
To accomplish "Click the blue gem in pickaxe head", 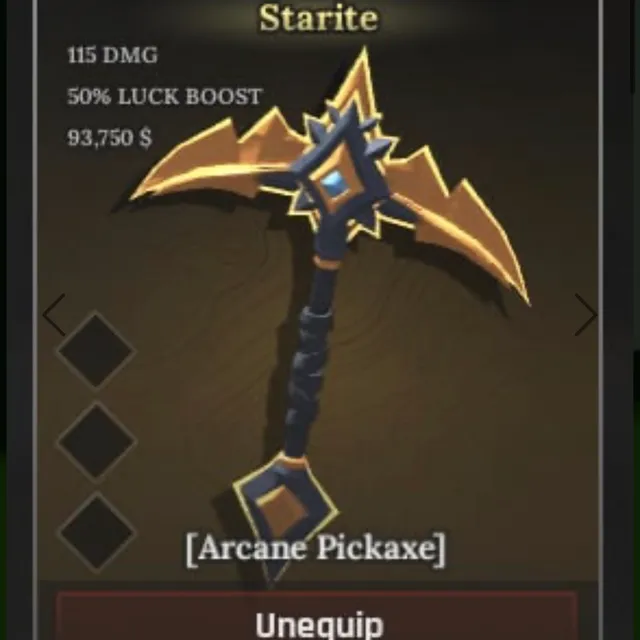I will click(x=334, y=184).
